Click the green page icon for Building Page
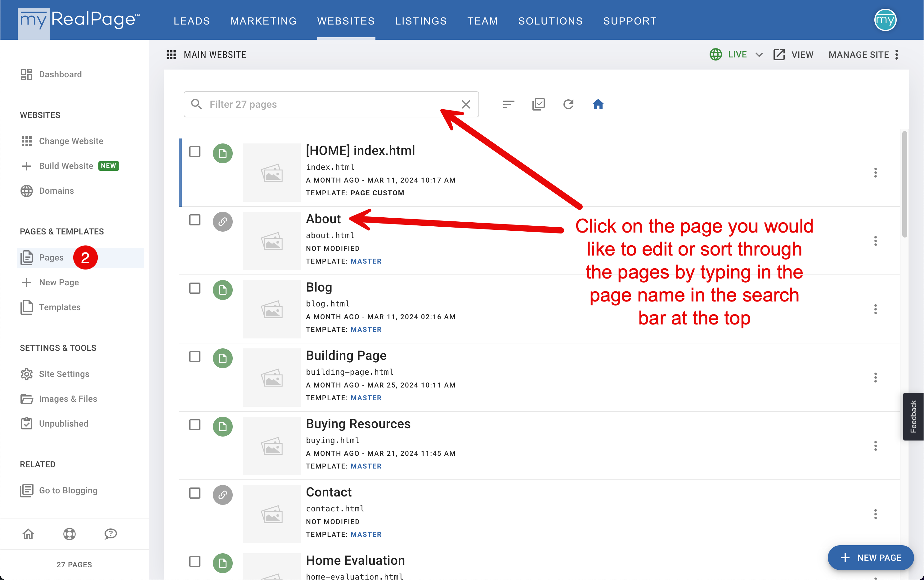This screenshot has height=580, width=924. click(223, 358)
